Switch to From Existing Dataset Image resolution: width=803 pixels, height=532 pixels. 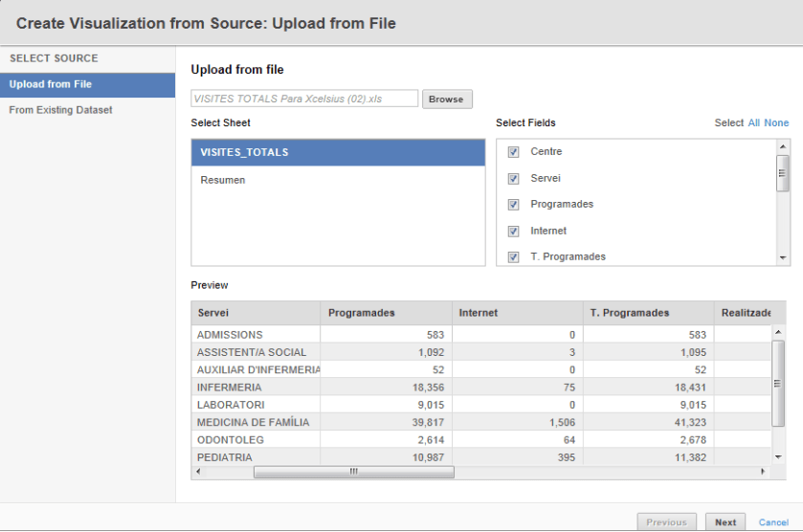pyautogui.click(x=60, y=110)
